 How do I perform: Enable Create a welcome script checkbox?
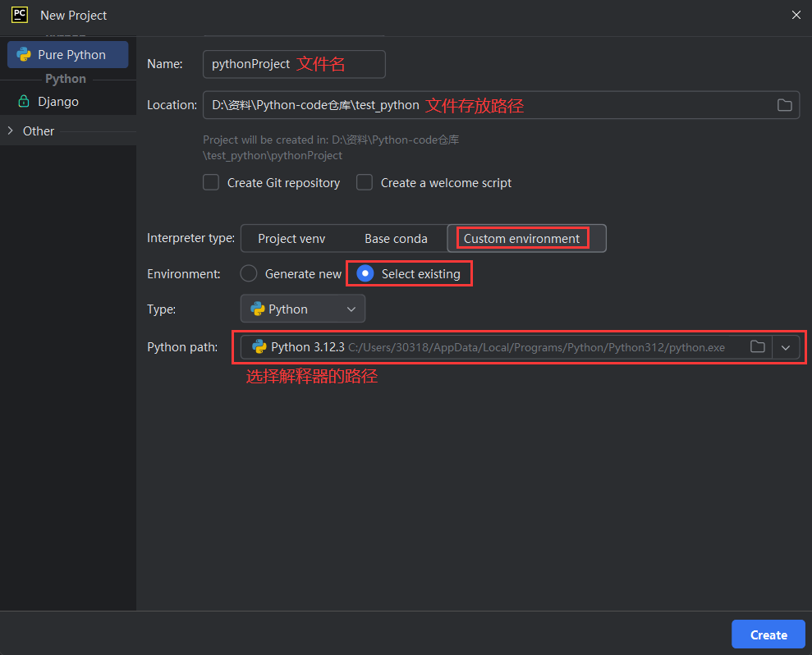click(365, 183)
